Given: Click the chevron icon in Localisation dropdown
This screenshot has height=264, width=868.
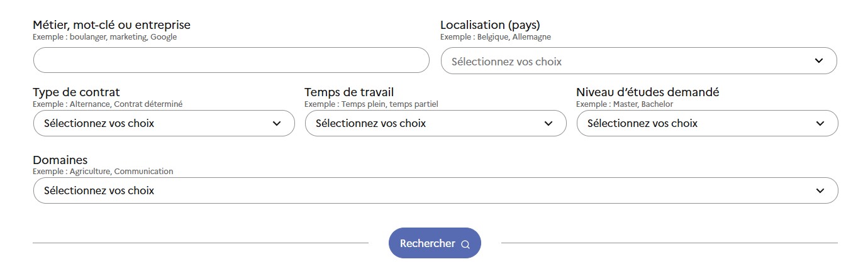Looking at the screenshot, I should tap(818, 61).
